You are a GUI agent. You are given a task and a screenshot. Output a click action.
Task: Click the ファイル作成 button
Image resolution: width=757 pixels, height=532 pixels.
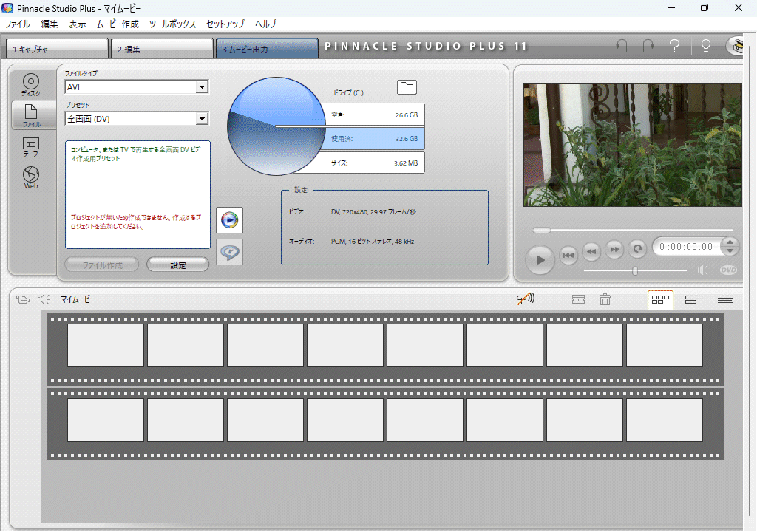pos(102,265)
